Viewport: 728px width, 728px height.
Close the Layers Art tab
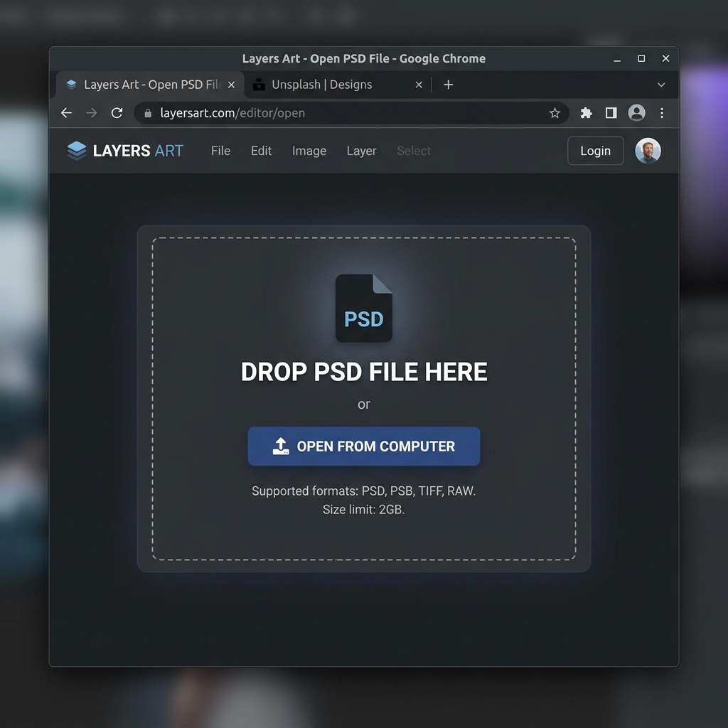231,85
